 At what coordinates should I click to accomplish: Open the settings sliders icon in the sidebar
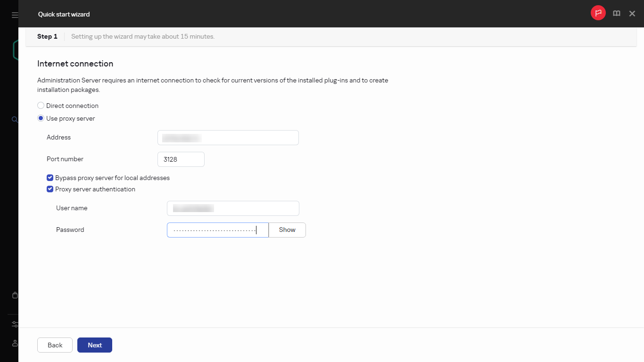coord(14,324)
